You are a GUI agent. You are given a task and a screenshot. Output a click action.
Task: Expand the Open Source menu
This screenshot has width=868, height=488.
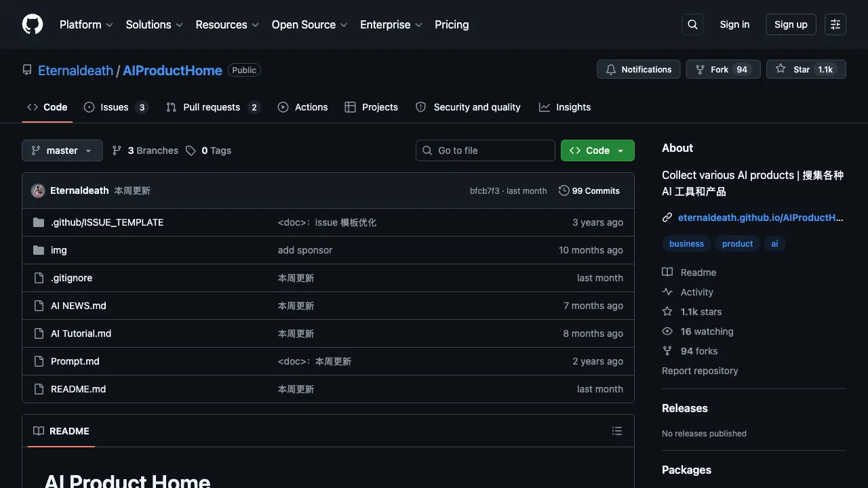(x=309, y=24)
